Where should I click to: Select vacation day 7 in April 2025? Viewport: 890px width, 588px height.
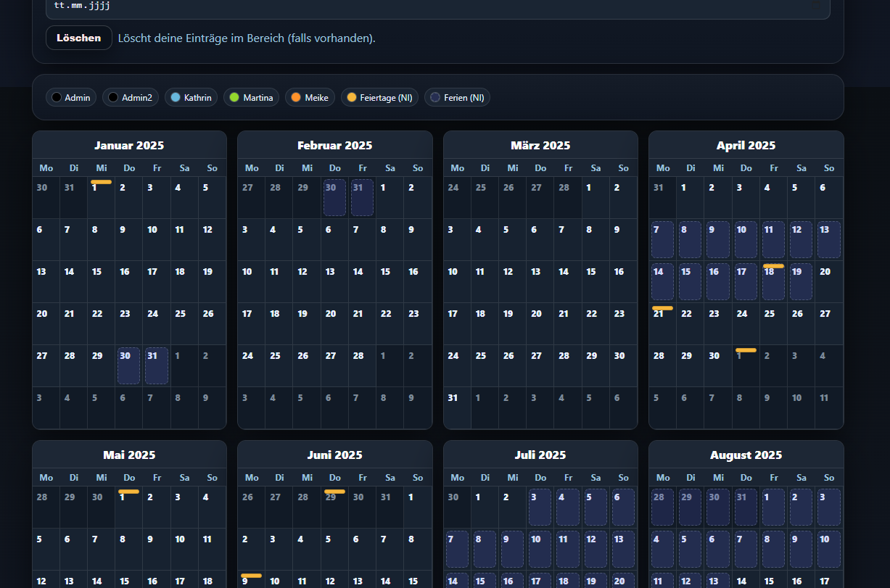[662, 239]
